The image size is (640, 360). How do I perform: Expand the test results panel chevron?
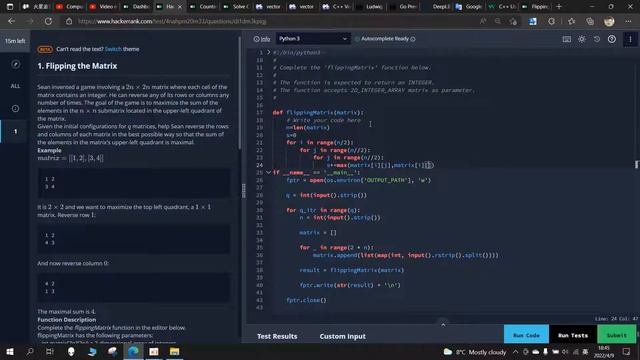pos(443,324)
